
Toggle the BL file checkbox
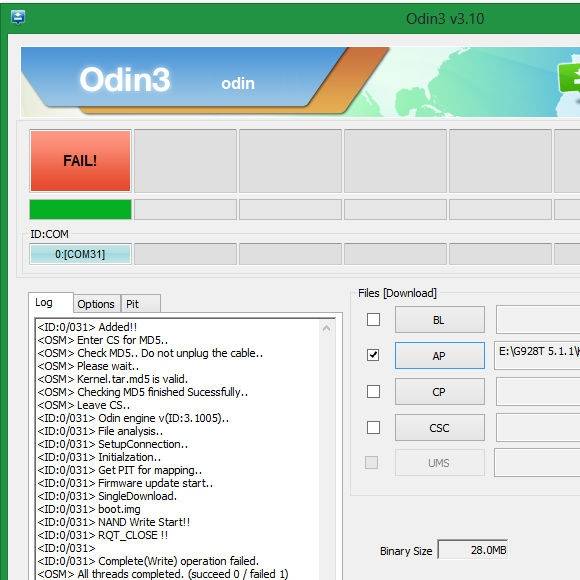(373, 319)
